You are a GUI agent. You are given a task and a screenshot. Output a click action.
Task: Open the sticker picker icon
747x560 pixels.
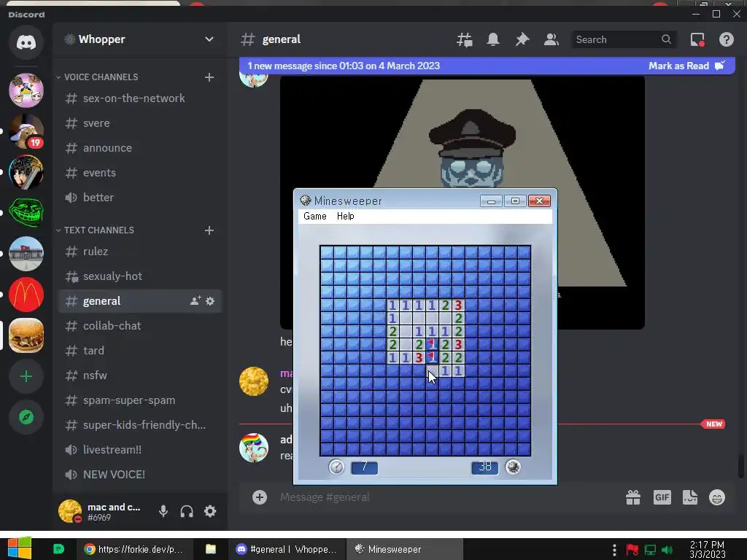point(690,497)
